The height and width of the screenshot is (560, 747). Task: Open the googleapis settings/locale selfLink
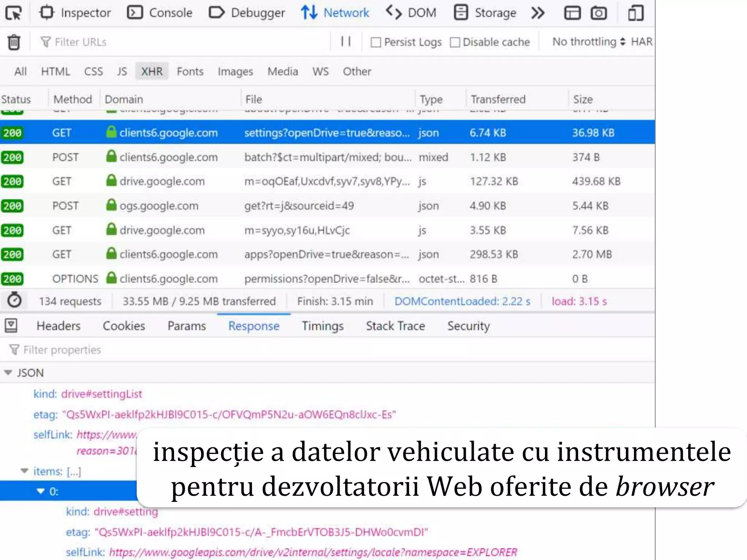coord(313,552)
